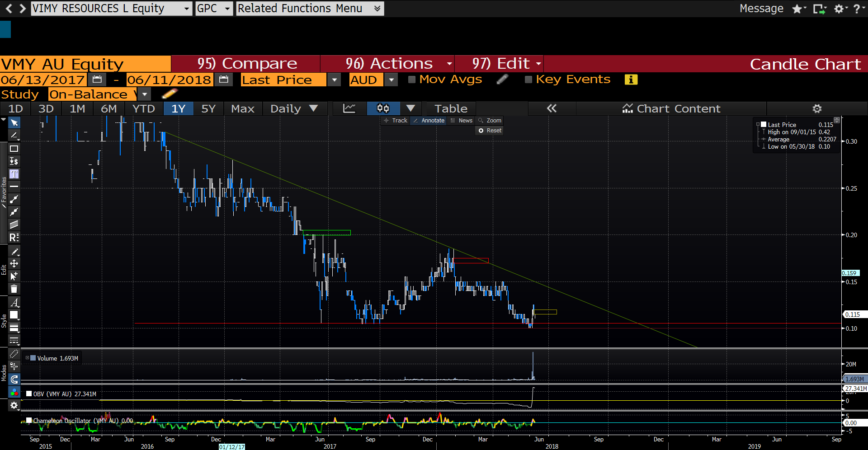Click the pencil edit annotation tool
Image resolution: width=868 pixels, height=450 pixels.
[14, 252]
